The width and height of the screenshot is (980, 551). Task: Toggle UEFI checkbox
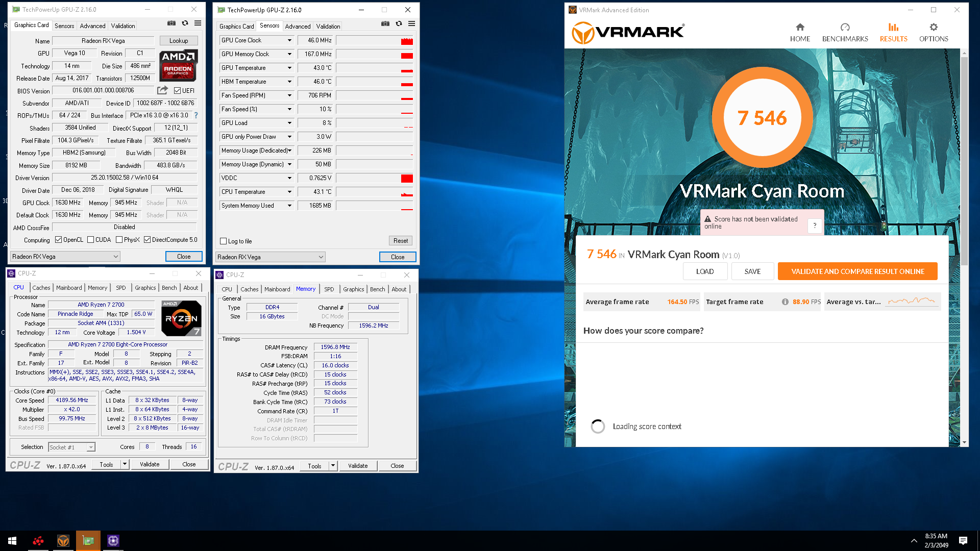tap(177, 91)
